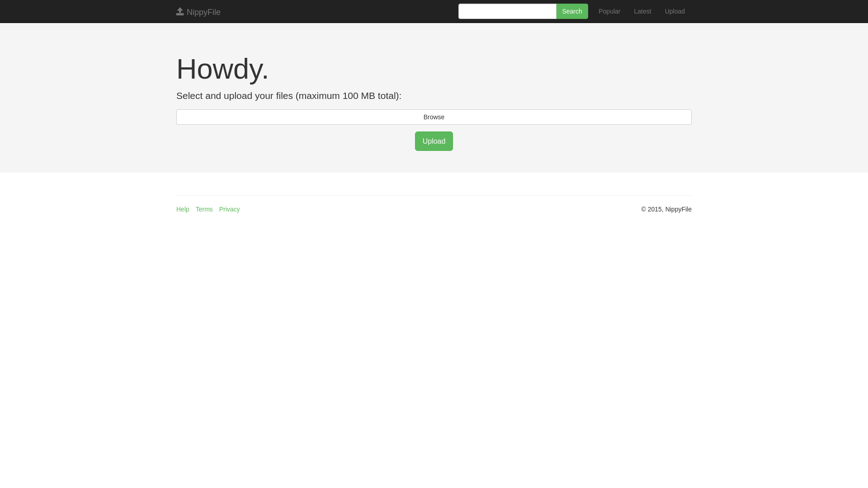868x488 pixels.
Task: Click the Terms footer link
Action: [x=204, y=209]
